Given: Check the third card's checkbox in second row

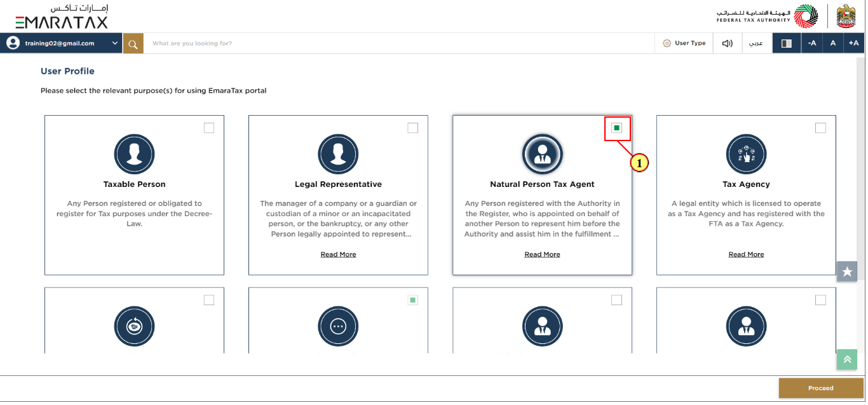Looking at the screenshot, I should click(616, 300).
